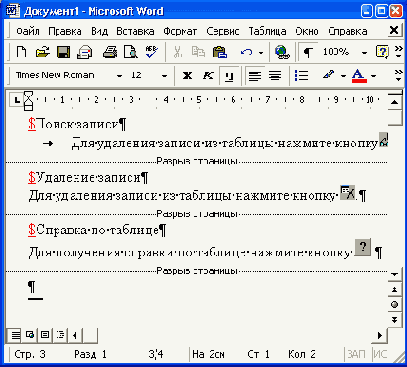The image size is (407, 367).
Task: Go to previous page double arrow
Action: (395, 289)
